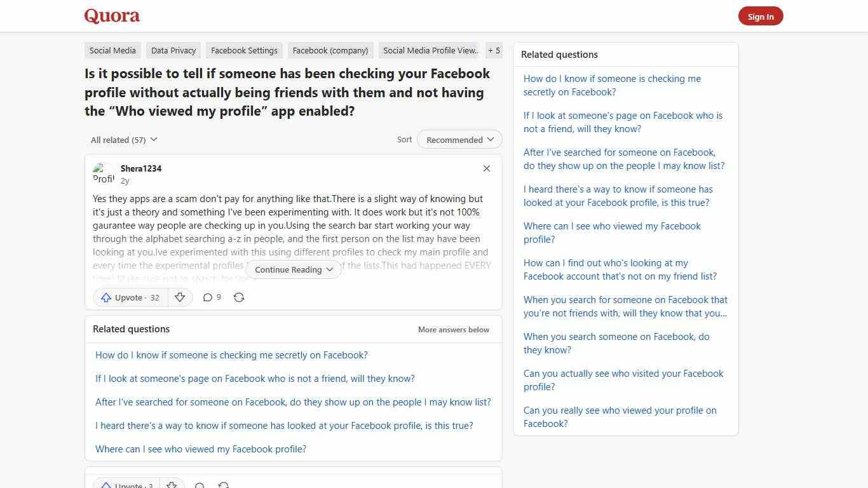Switch to the Facebook Settings topic
The image size is (868, 488).
tap(244, 50)
